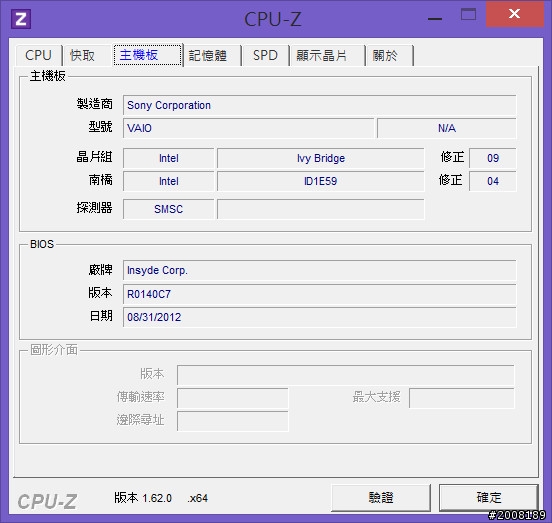Click the VAIO model field
Image resolution: width=552 pixels, height=523 pixels.
(248, 128)
